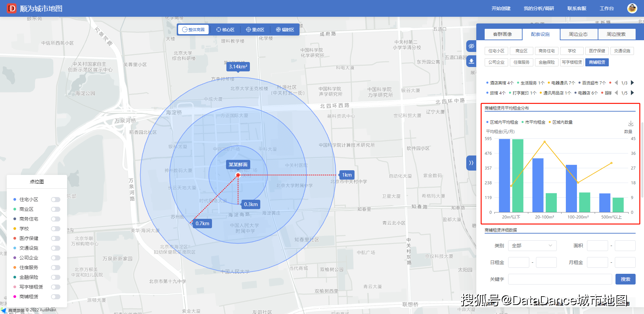Click the user avatar in the header

click(x=632, y=8)
